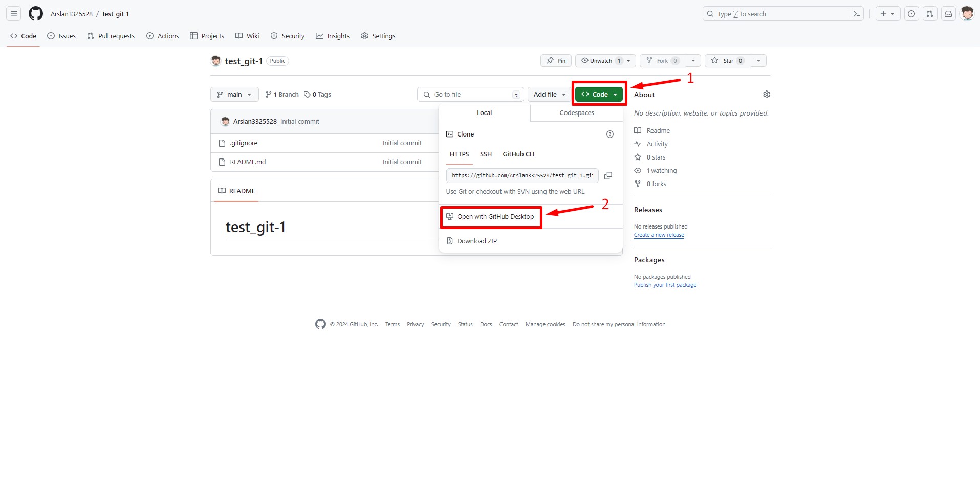
Task: Expand the Star lists dropdown arrow
Action: pyautogui.click(x=758, y=61)
